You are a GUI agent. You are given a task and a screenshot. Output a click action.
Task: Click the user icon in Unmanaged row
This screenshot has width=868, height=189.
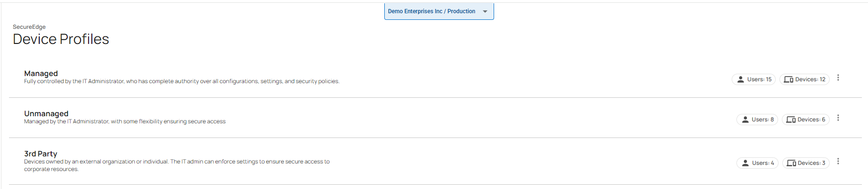(745, 120)
